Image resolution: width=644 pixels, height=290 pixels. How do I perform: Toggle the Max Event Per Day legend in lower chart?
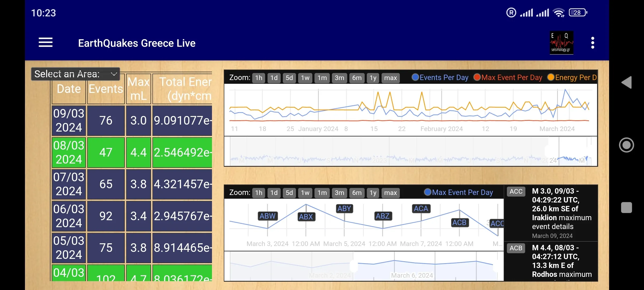tap(459, 193)
